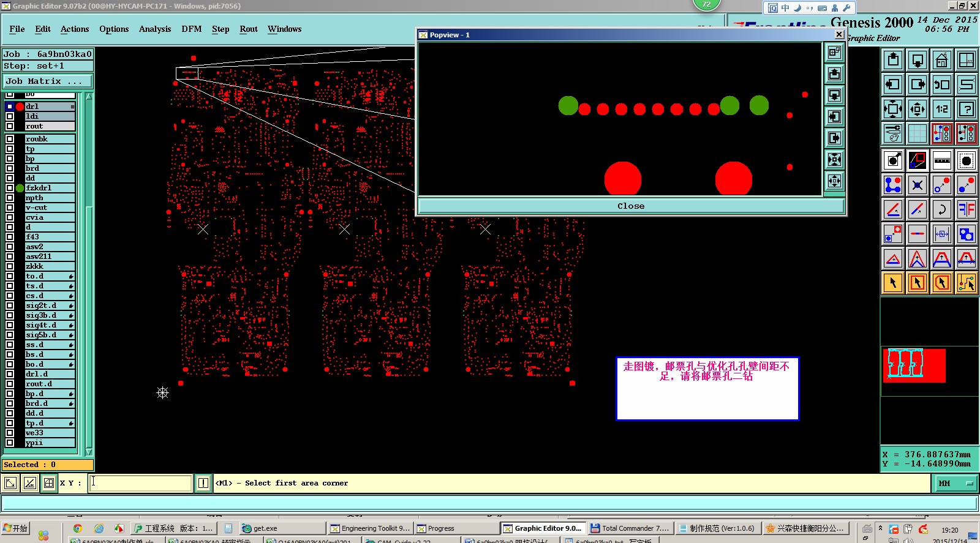Click the green color dot of fzkdrl layer
The height and width of the screenshot is (543, 980).
click(20, 188)
